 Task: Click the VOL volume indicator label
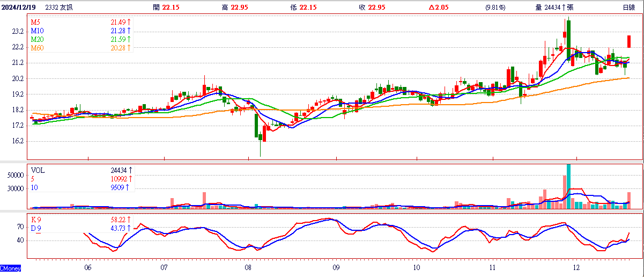click(38, 170)
